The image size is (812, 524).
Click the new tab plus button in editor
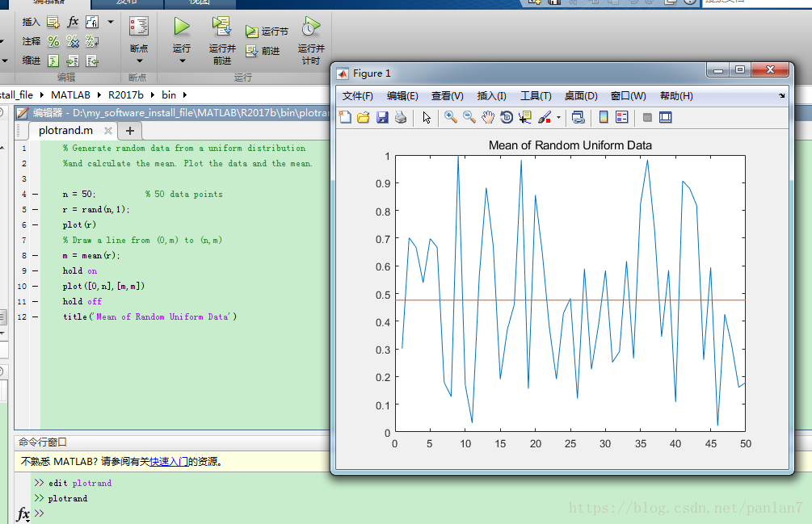tap(129, 131)
